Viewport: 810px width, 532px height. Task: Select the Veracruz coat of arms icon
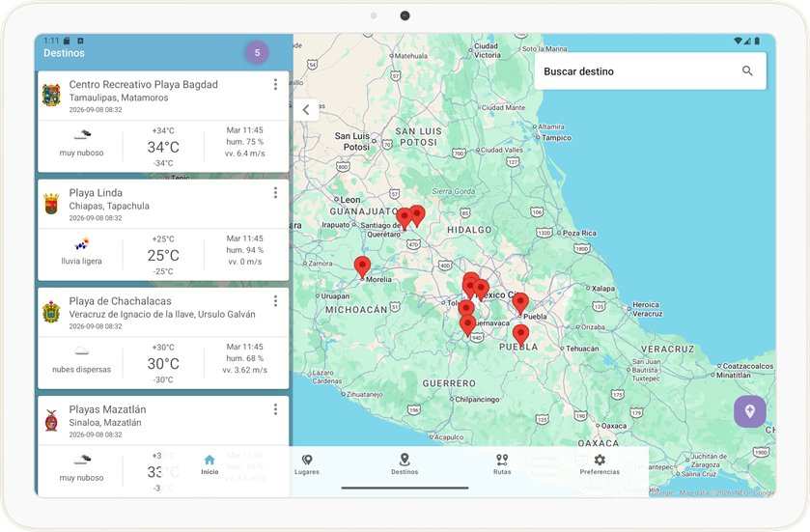pos(51,312)
